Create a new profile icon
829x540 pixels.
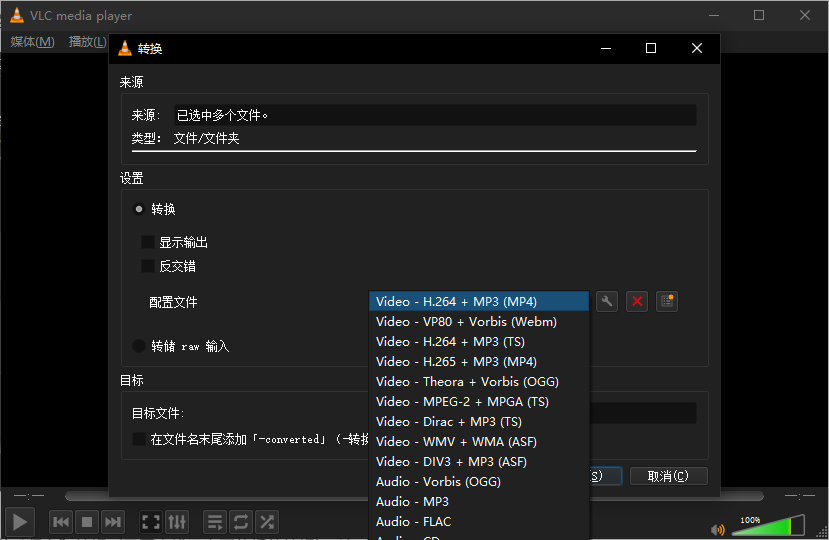pos(667,301)
